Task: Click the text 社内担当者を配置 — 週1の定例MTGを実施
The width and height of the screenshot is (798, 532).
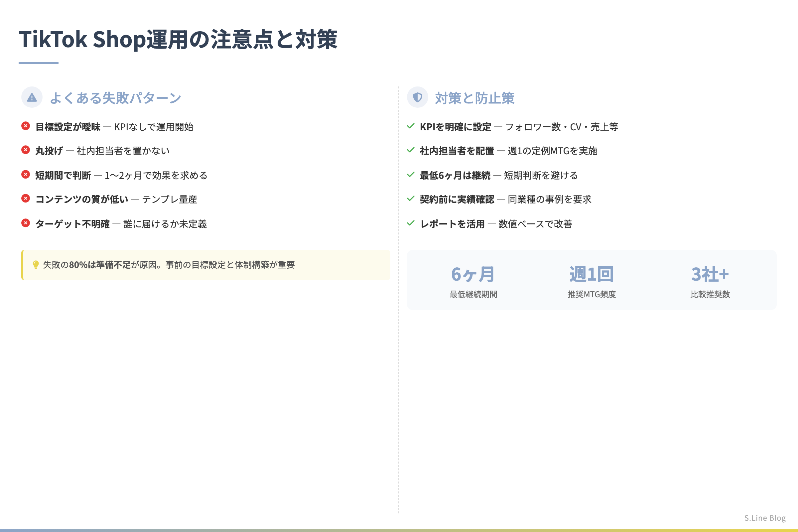Action: 509,151
